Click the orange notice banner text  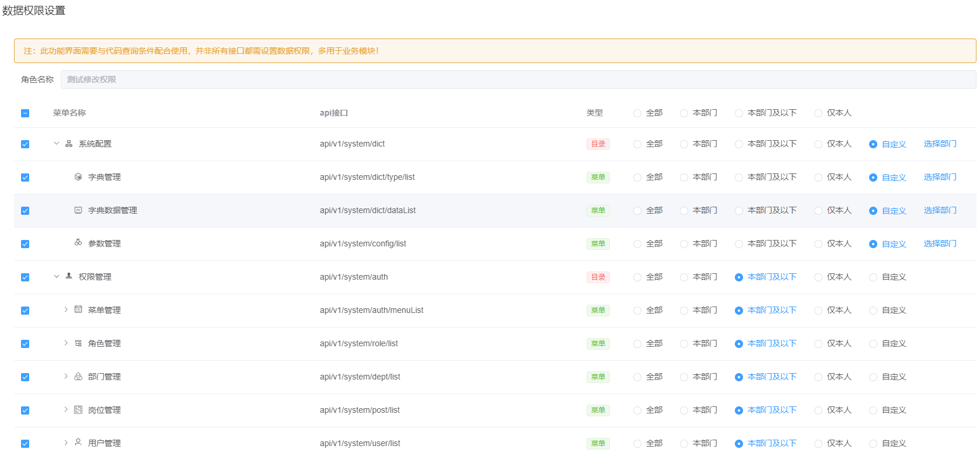coord(201,51)
